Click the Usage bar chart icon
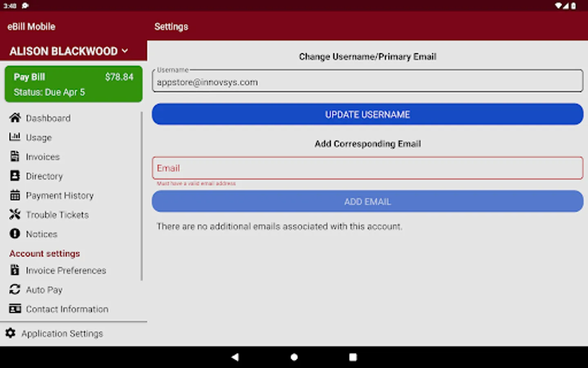Screen dimensions: 588x368 [x=15, y=137]
